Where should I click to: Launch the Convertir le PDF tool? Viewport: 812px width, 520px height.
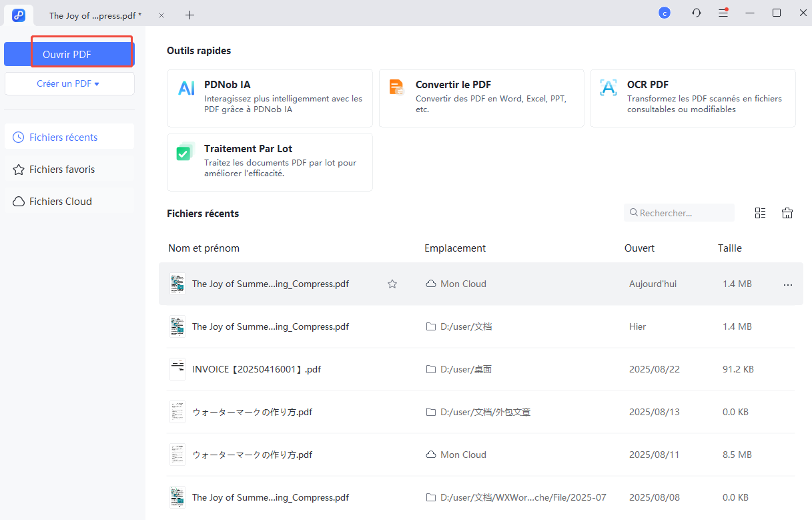point(481,98)
